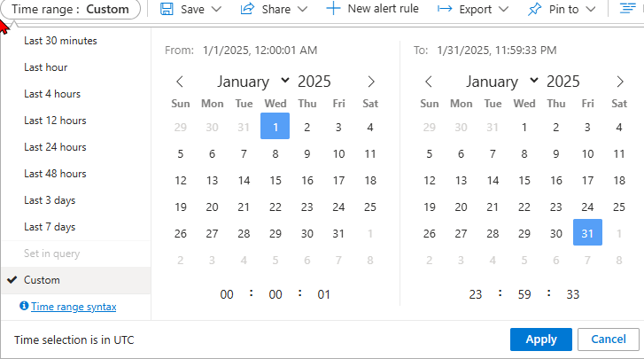This screenshot has height=359, width=644.
Task: Click the format query icon at toolbar end
Action: 627,9
